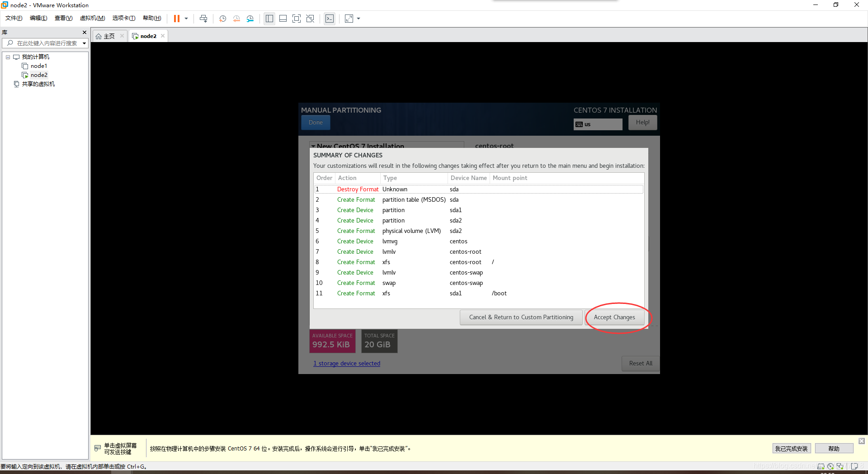Toggle the thumbnail bar view icon

coord(283,19)
